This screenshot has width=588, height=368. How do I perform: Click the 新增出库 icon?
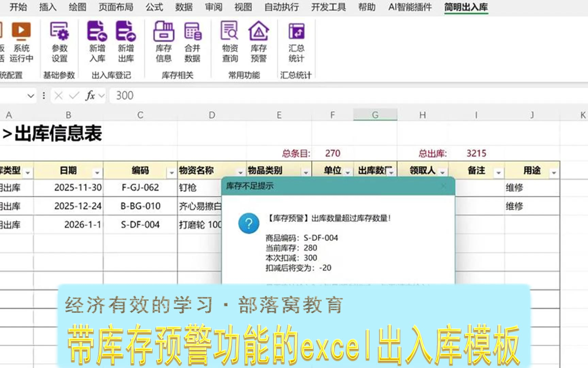pyautogui.click(x=126, y=42)
